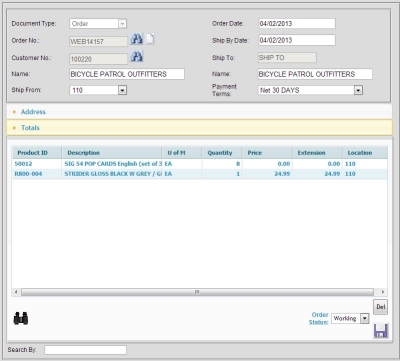This screenshot has height=361, width=400.
Task: Click the Order No. field WEB14157
Action: (x=98, y=41)
